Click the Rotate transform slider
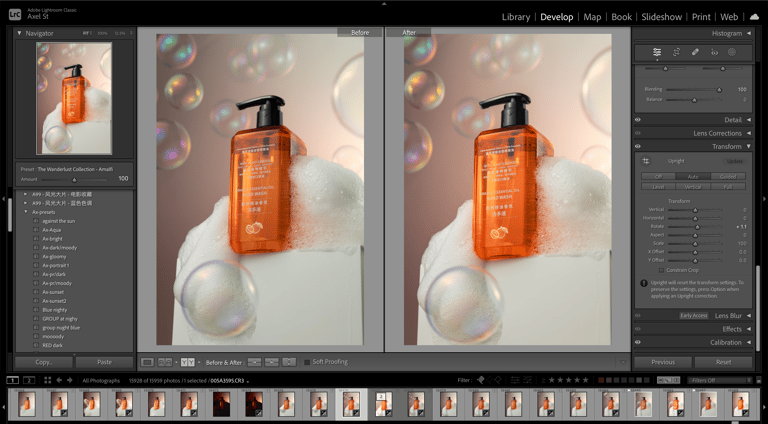The image size is (768, 424). click(x=695, y=227)
